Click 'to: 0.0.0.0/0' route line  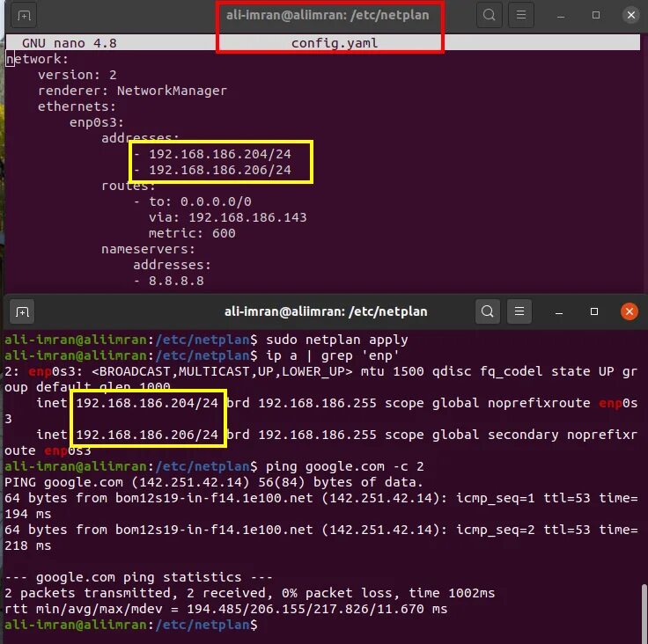(x=200, y=201)
